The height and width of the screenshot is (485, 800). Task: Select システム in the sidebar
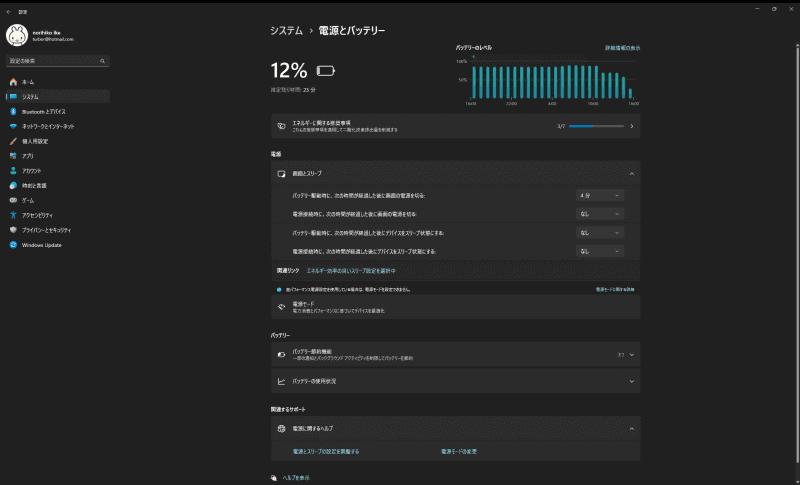[x=58, y=97]
